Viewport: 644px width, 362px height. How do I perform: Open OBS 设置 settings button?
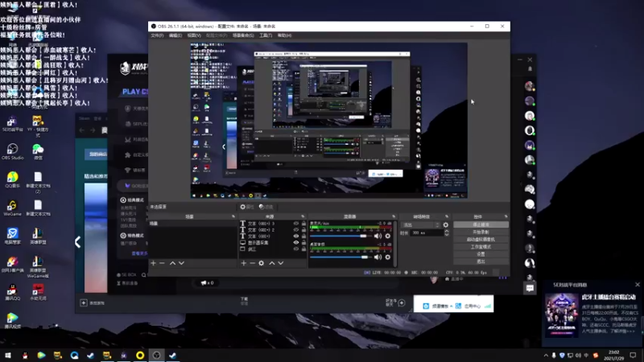(x=481, y=254)
